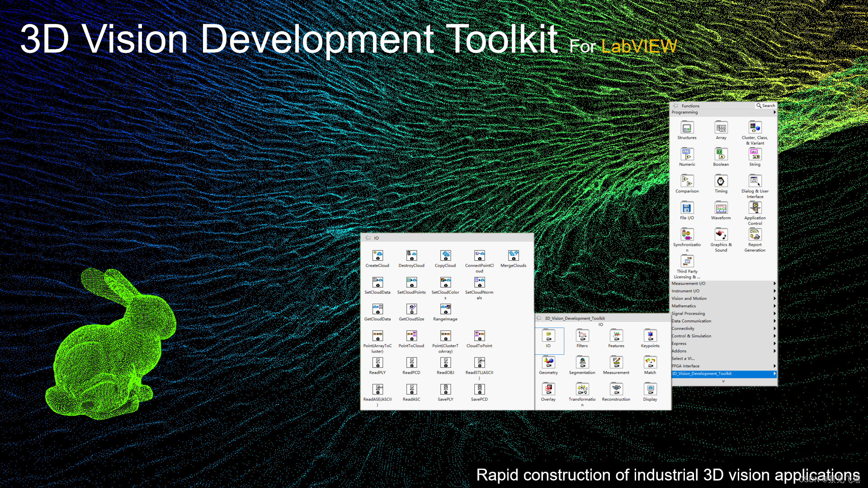Click the CreateCloud function icon
The width and height of the screenshot is (868, 488).
(377, 256)
